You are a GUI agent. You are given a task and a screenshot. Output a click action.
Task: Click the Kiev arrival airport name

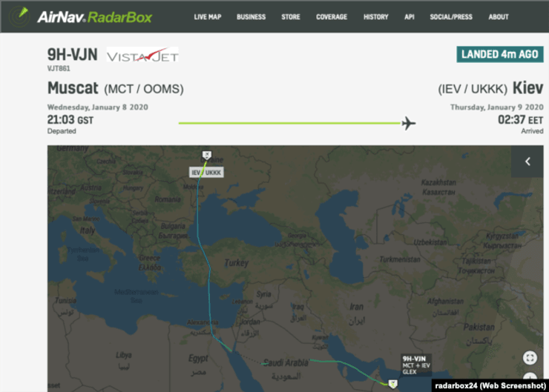pos(527,88)
